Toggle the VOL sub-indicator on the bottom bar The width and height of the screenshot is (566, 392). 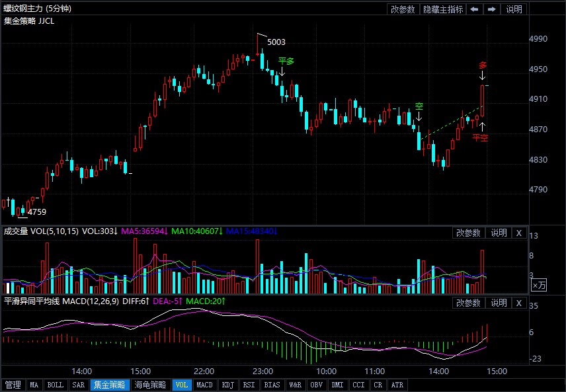181,384
